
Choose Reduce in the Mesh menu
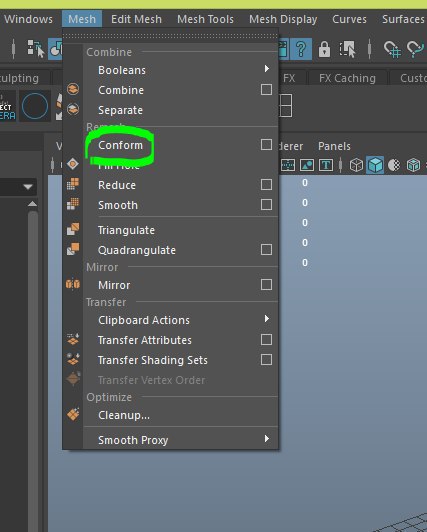point(117,185)
